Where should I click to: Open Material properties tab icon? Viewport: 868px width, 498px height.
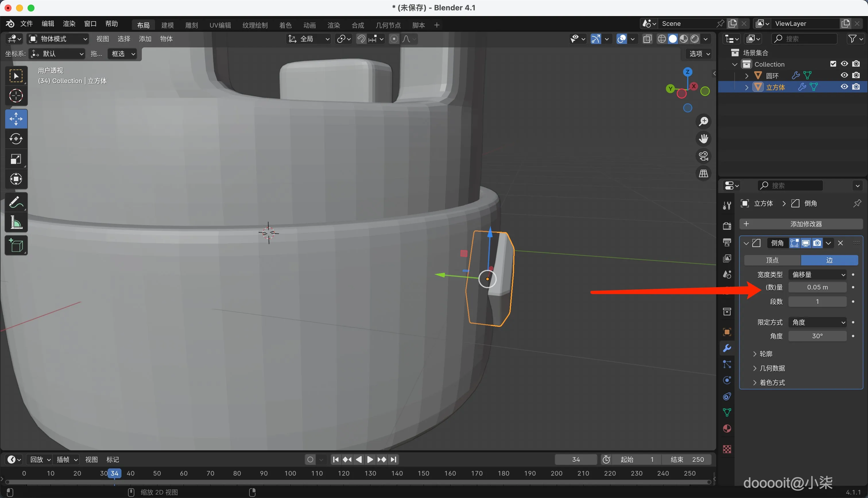pos(727,429)
